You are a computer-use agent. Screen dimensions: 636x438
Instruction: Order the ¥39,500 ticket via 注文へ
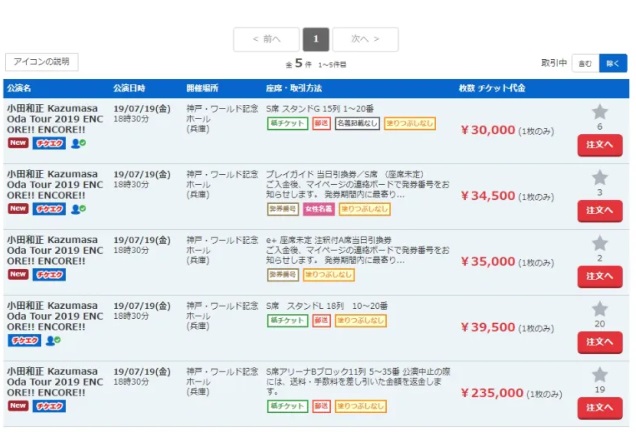pos(600,342)
